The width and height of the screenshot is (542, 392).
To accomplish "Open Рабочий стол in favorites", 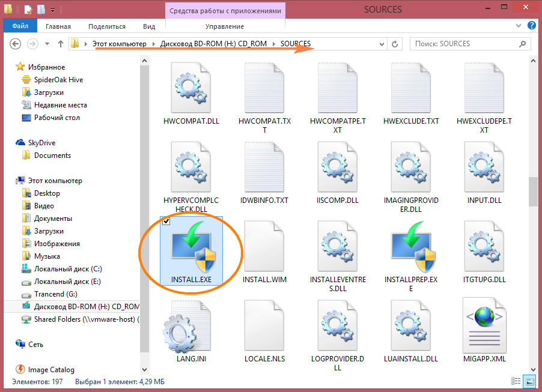I will coord(50,118).
